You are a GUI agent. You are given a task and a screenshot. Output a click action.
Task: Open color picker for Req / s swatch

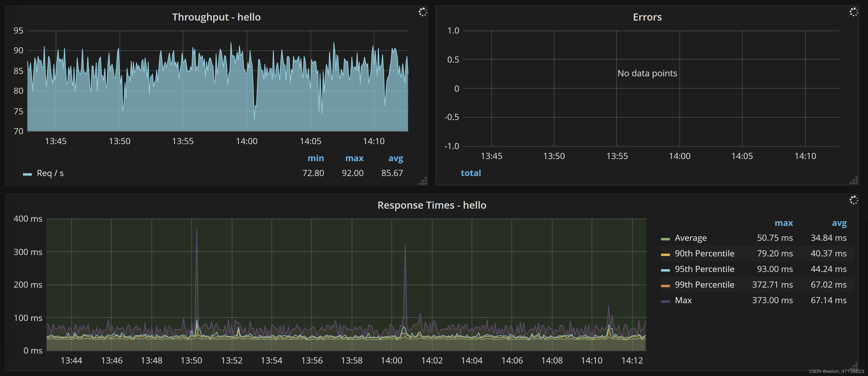tap(27, 174)
